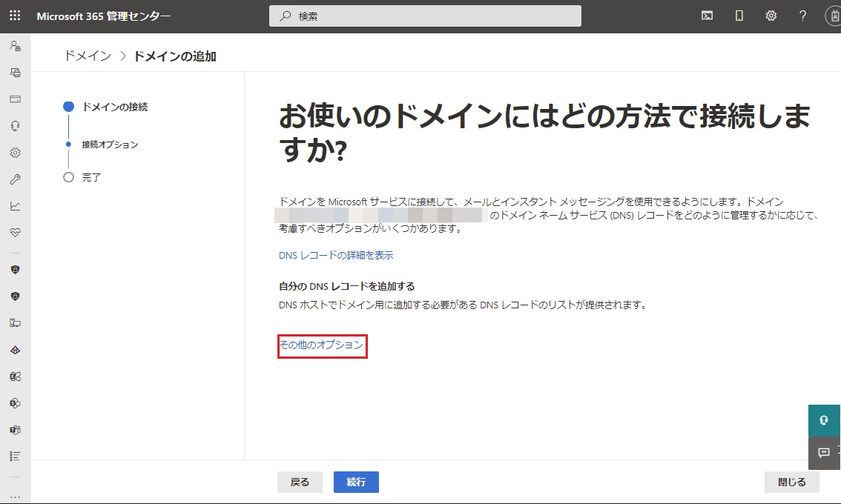This screenshot has height=504, width=841.
Task: Open the help question mark icon
Action: click(x=802, y=16)
